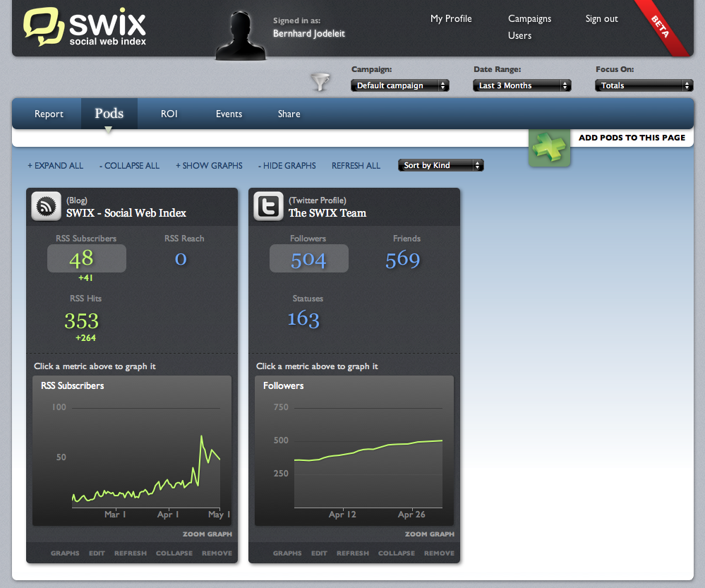The width and height of the screenshot is (705, 588).
Task: Hide graphs for all pods
Action: (287, 166)
